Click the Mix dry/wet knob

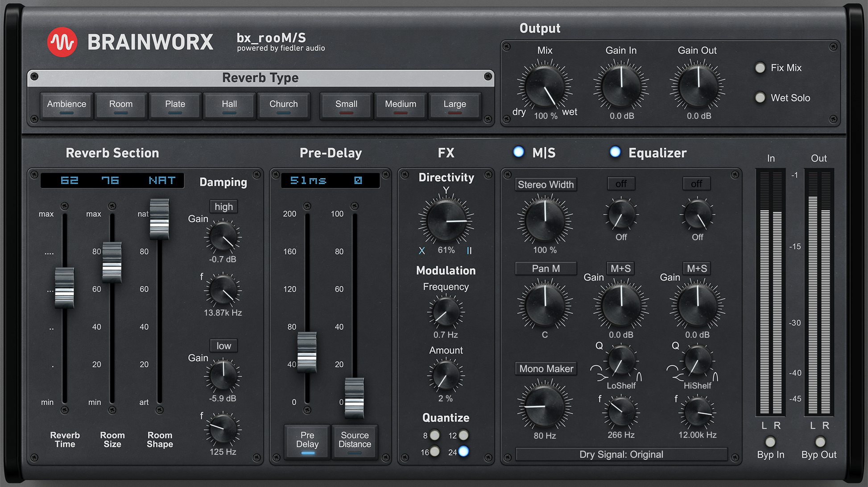[x=545, y=86]
